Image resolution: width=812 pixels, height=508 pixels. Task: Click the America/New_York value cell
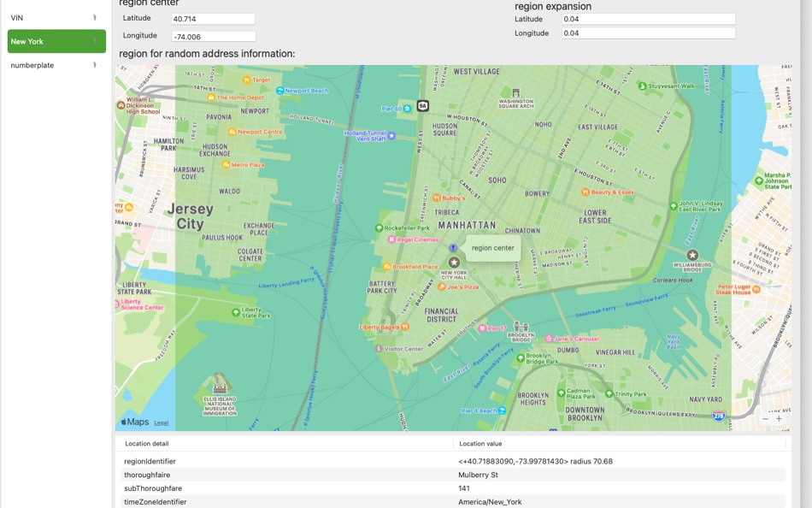[x=490, y=502]
